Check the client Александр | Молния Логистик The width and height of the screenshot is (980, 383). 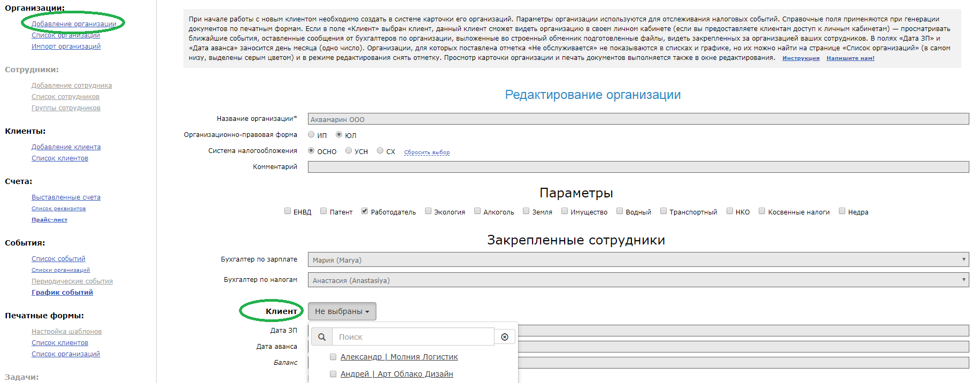[x=333, y=357]
